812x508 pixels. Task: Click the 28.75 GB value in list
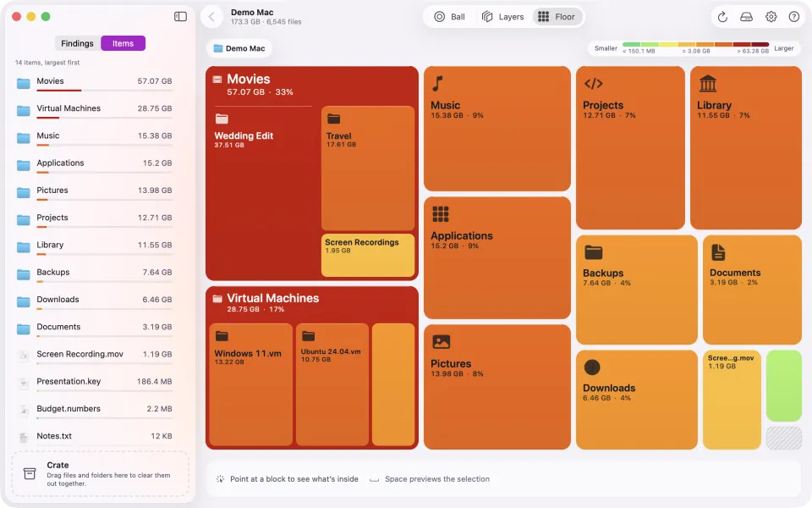pyautogui.click(x=154, y=108)
